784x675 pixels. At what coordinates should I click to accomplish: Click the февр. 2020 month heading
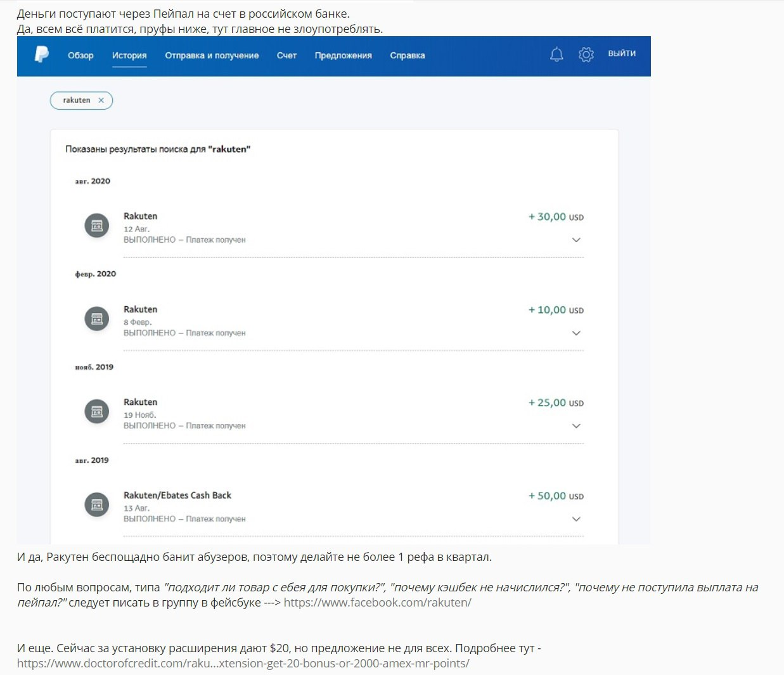96,274
